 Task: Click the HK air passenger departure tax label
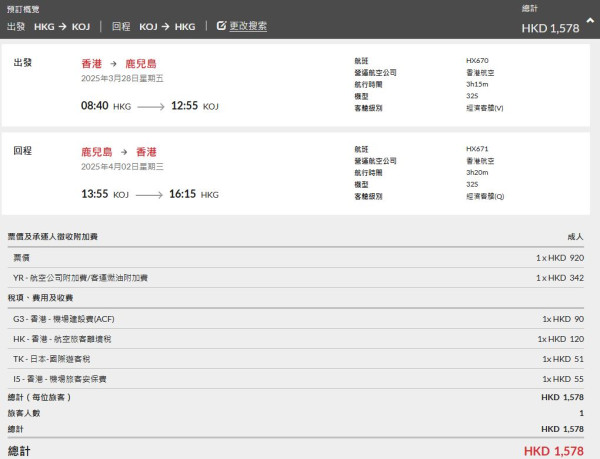pyautogui.click(x=62, y=339)
